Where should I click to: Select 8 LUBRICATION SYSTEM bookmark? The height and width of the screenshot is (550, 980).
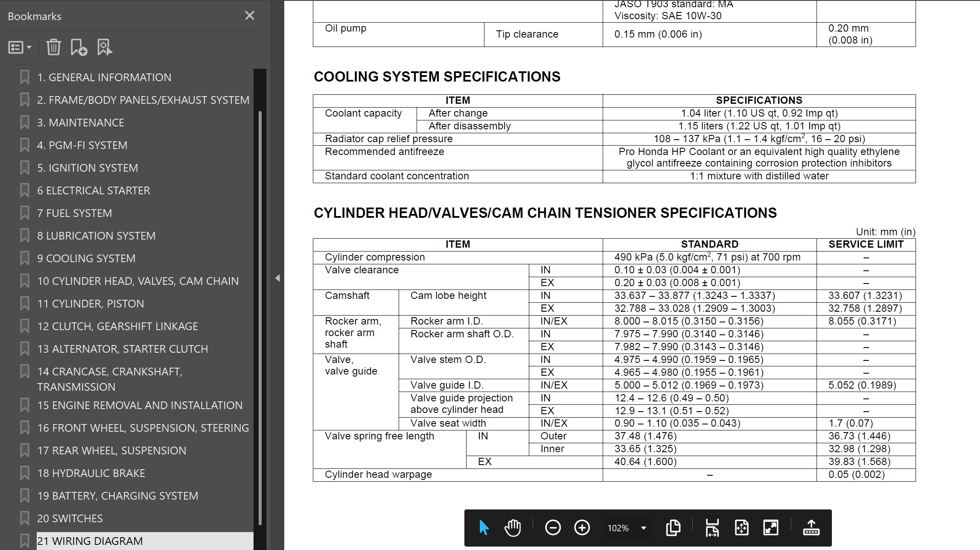click(x=96, y=236)
